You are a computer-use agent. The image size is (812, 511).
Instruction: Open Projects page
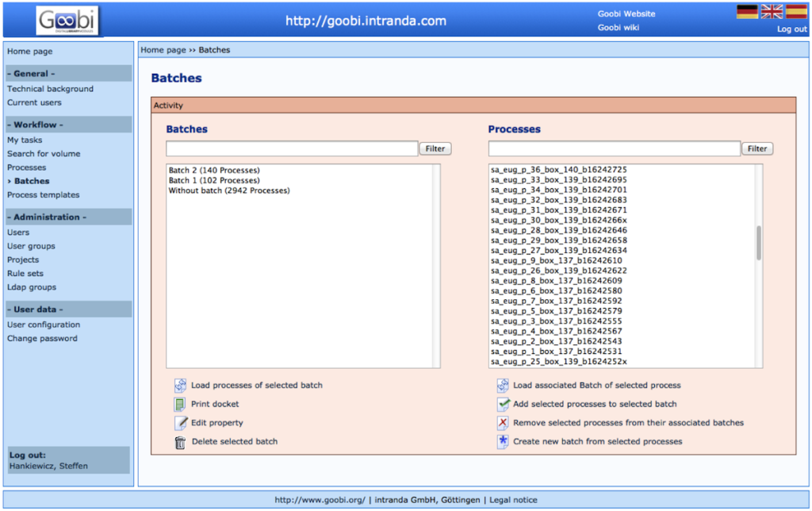pos(23,259)
